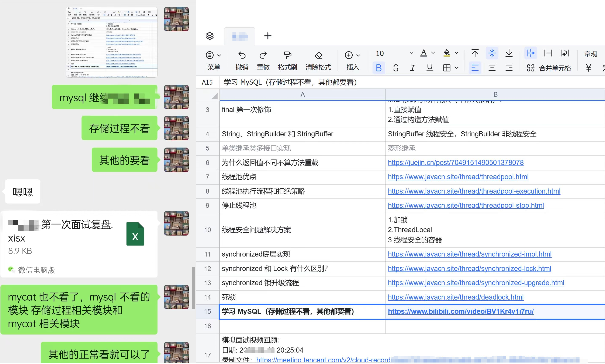
Task: Click the 撤销 undo button
Action: 242,61
